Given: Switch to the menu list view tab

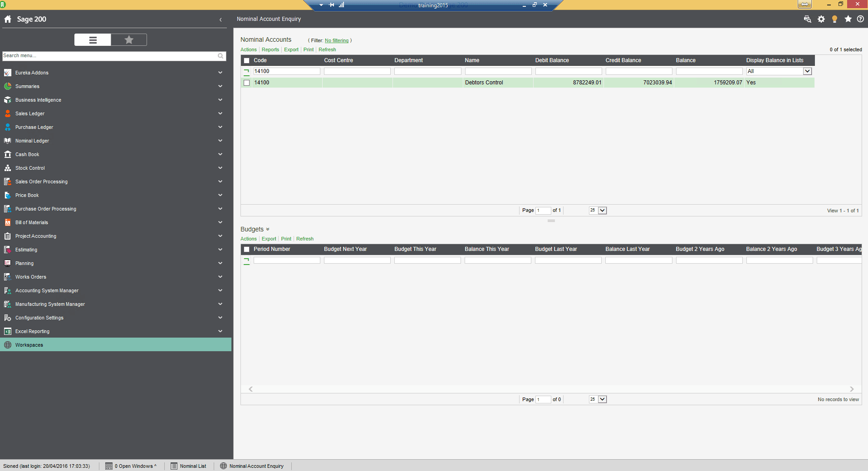Looking at the screenshot, I should click(93, 40).
